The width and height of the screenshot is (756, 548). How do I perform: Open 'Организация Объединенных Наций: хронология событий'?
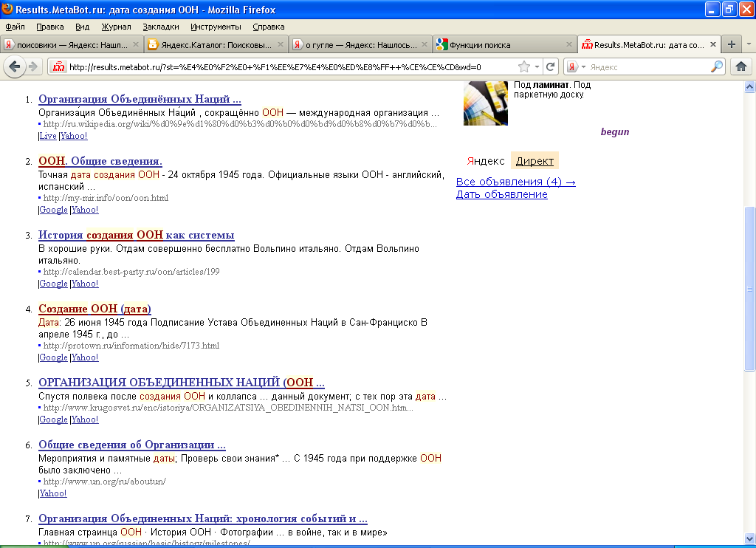(203, 518)
